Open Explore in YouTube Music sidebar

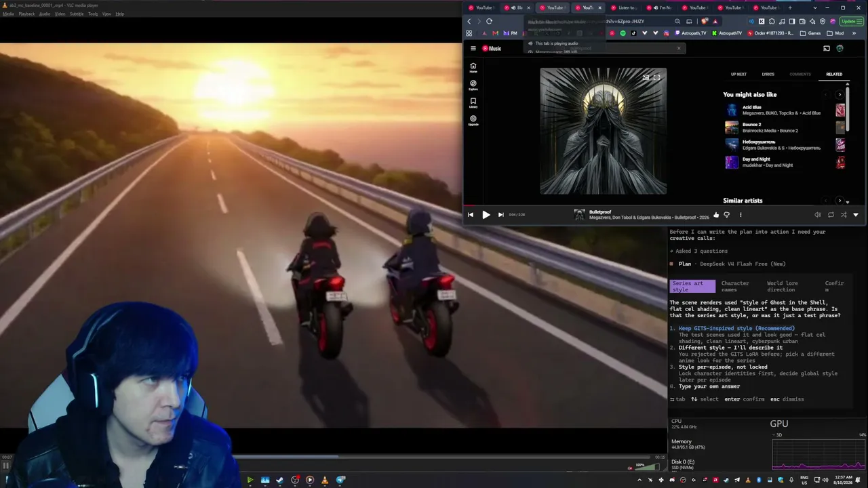[473, 85]
